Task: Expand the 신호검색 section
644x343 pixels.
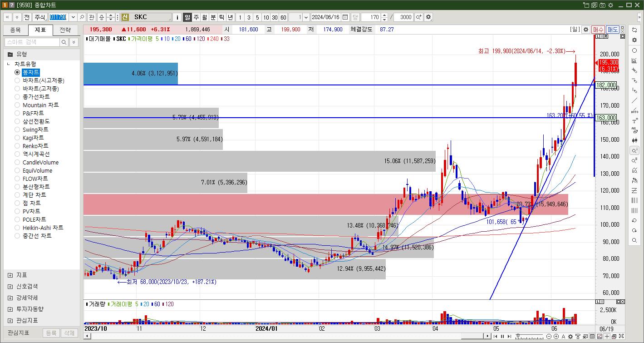Action: pos(10,286)
